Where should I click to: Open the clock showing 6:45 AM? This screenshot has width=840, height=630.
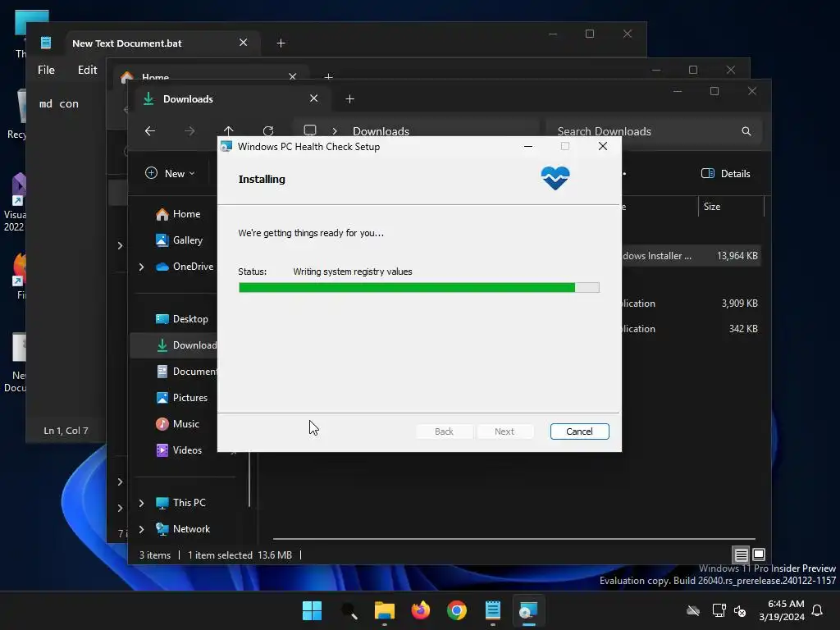[x=782, y=610]
